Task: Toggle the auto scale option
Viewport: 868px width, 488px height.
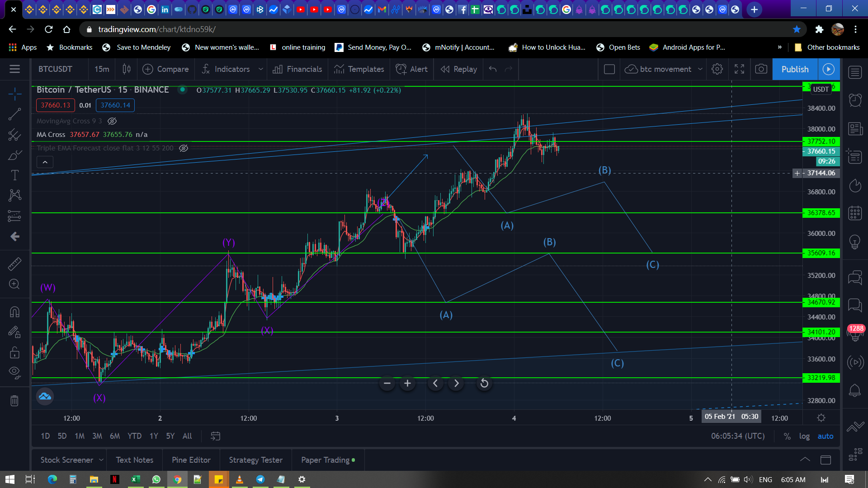Action: [x=825, y=436]
